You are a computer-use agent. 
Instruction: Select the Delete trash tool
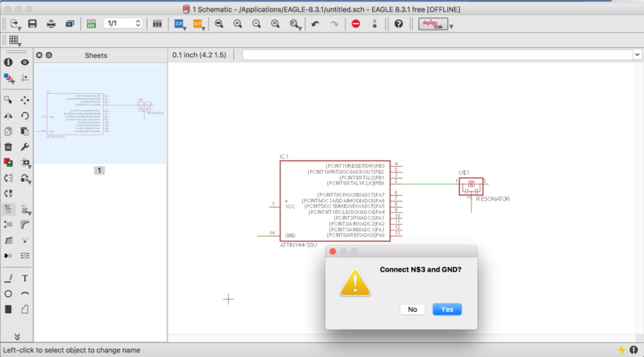(x=8, y=147)
